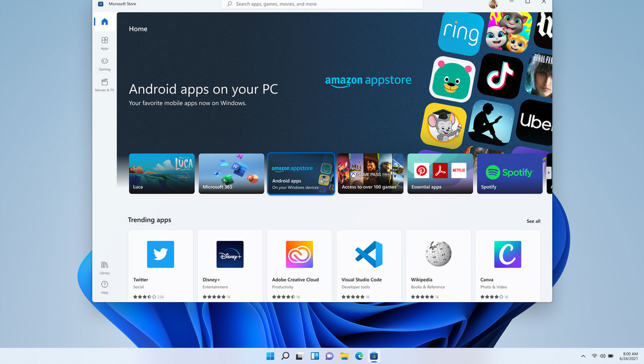The height and width of the screenshot is (364, 644).
Task: Click See all for Trending apps
Action: pyautogui.click(x=533, y=221)
